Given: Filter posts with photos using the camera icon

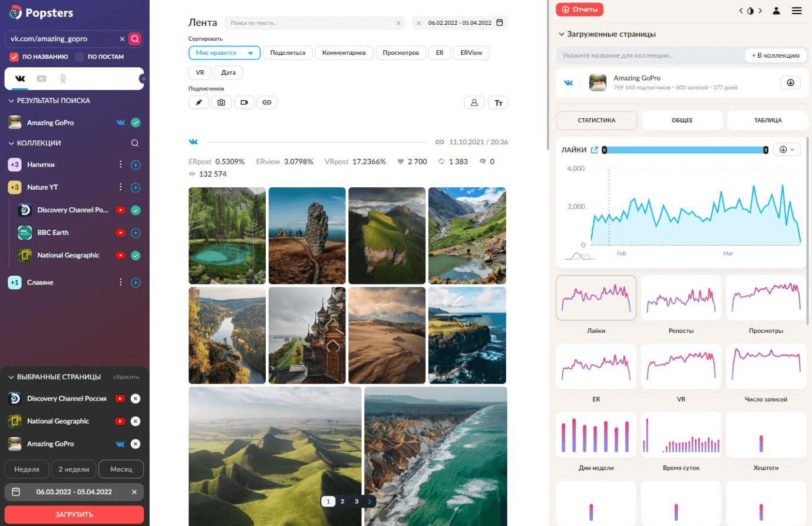Looking at the screenshot, I should click(221, 102).
